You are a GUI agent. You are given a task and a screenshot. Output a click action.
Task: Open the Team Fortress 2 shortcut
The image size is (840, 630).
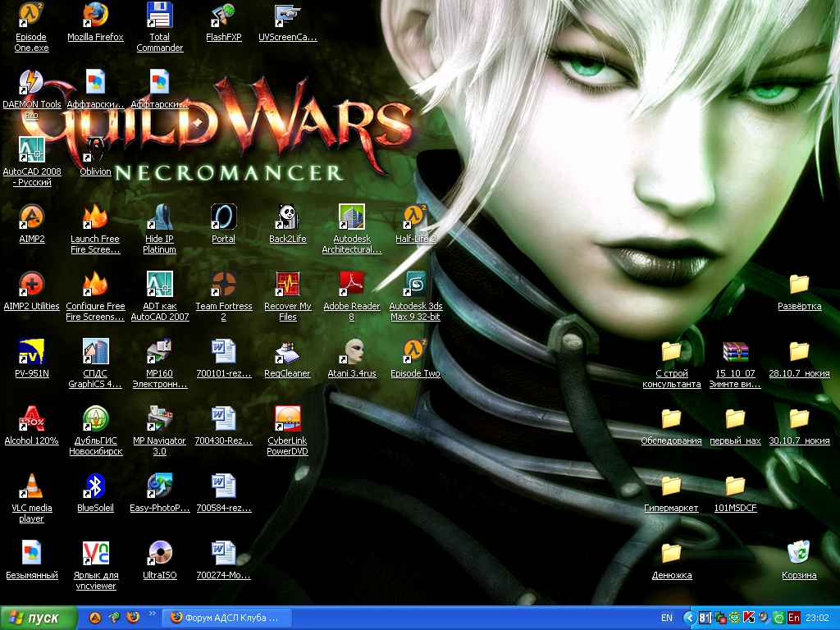click(x=223, y=285)
